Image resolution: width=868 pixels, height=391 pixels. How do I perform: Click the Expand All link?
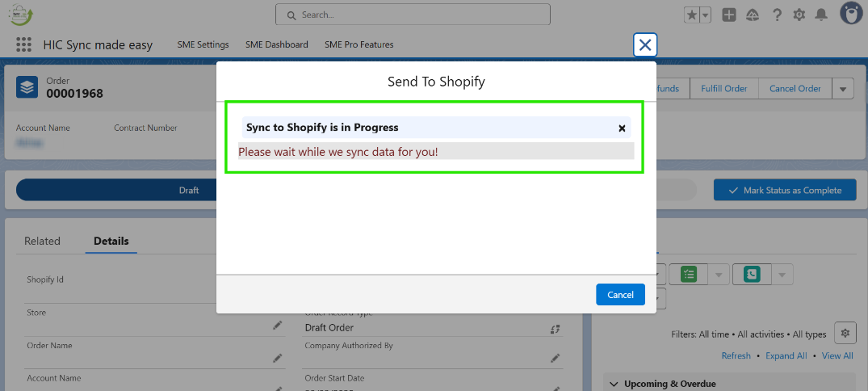786,355
